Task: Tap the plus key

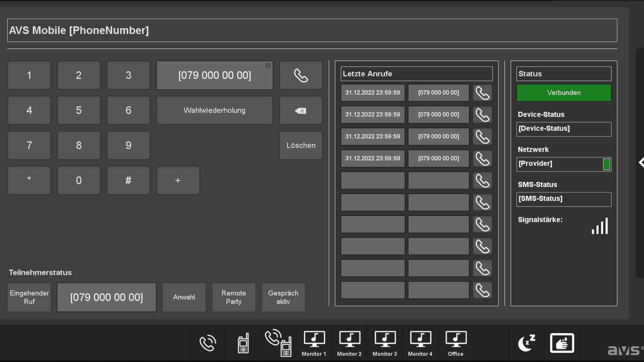Action: (178, 180)
